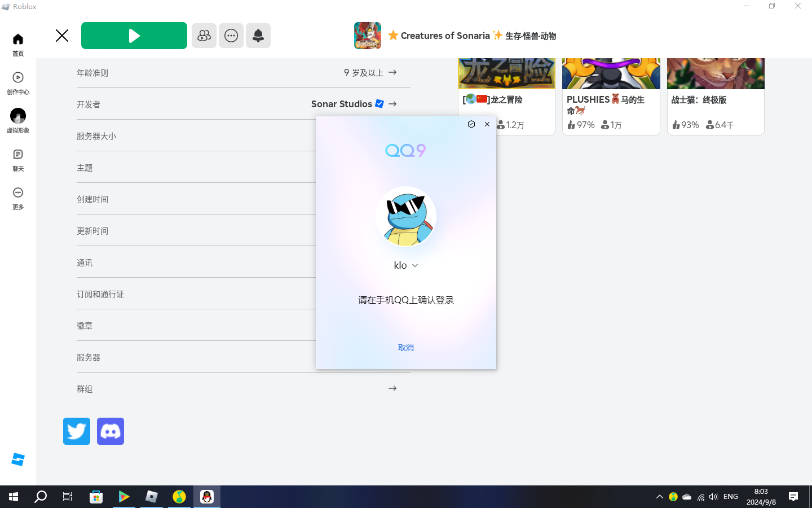Open 聊天 chat in sidebar
Screen dimensions: 812x508
(18, 160)
